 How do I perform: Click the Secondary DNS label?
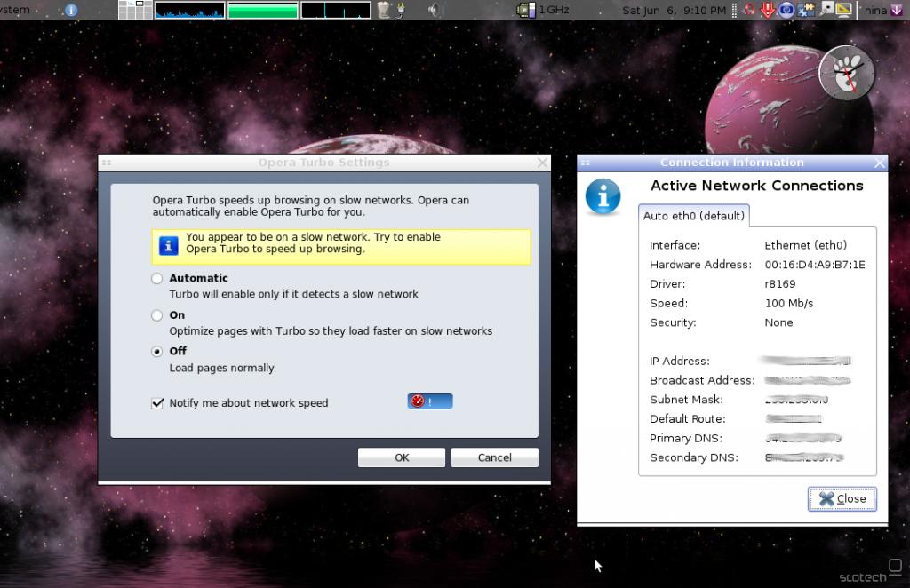[694, 457]
